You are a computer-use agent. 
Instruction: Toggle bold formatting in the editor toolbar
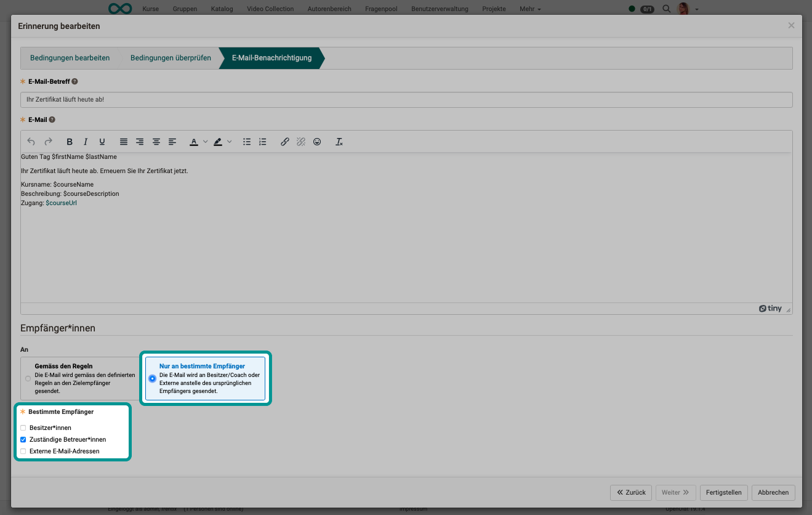click(70, 142)
